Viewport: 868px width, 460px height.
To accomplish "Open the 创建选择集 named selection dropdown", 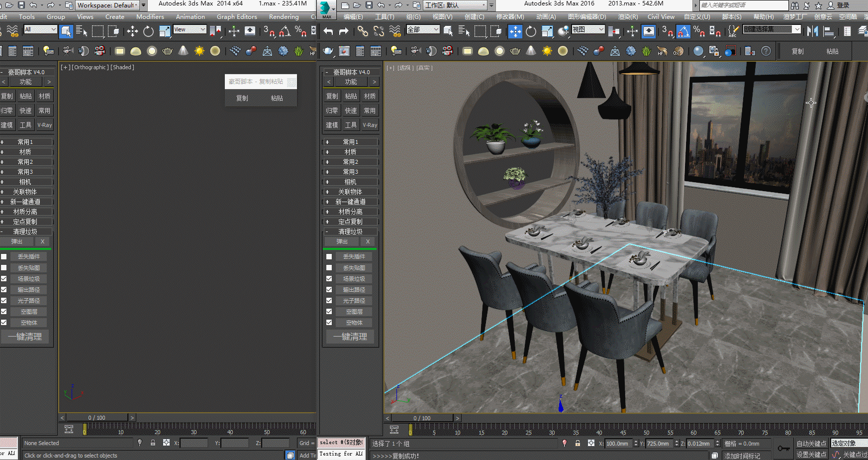I will point(772,29).
